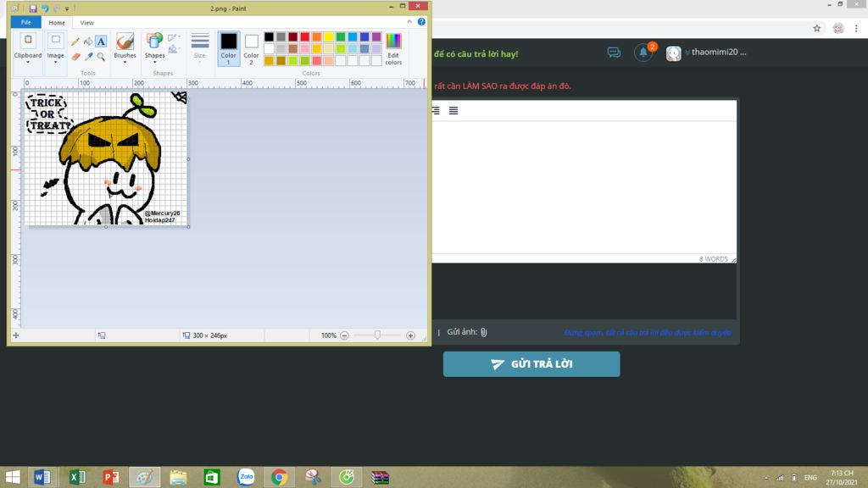Viewport: 868px width, 488px height.
Task: Zoom out with the minus button
Action: point(344,335)
